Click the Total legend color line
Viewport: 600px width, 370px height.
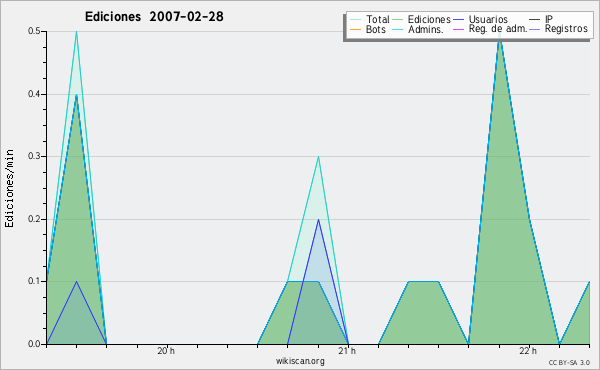[x=355, y=20]
